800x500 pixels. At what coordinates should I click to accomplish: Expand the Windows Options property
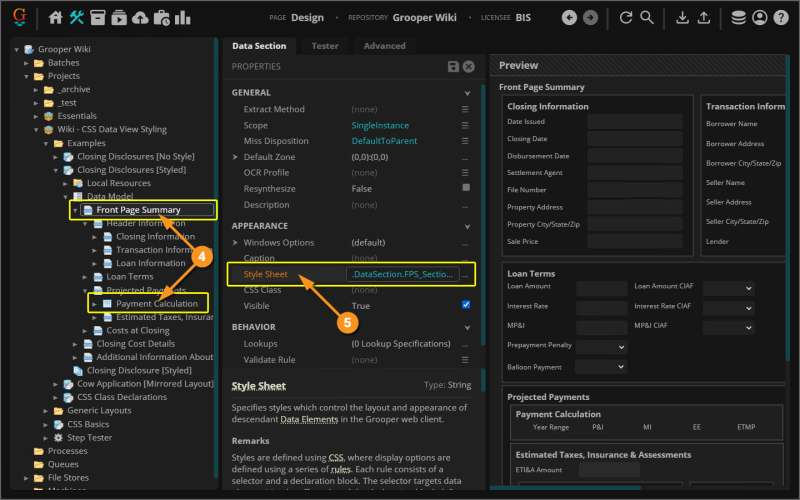(x=236, y=242)
